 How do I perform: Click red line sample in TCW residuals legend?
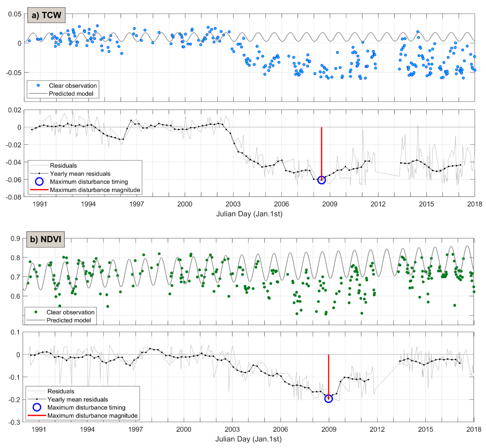pos(39,190)
